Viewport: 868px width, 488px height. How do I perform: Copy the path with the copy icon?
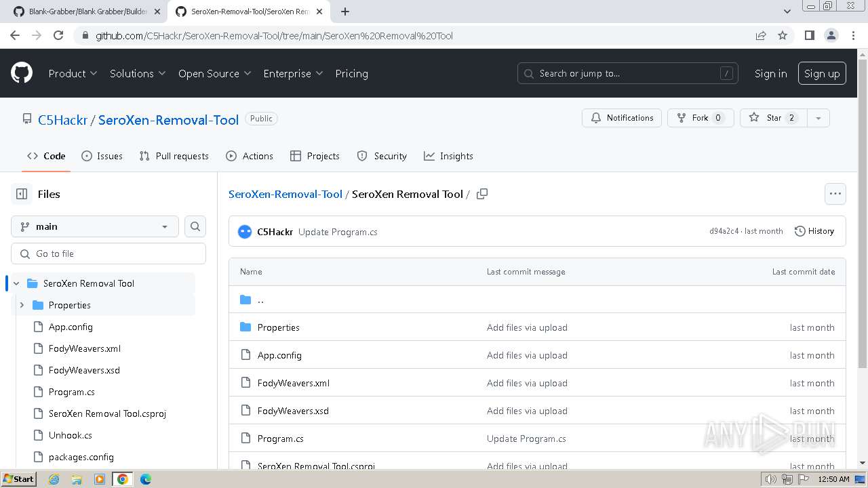[x=482, y=194]
